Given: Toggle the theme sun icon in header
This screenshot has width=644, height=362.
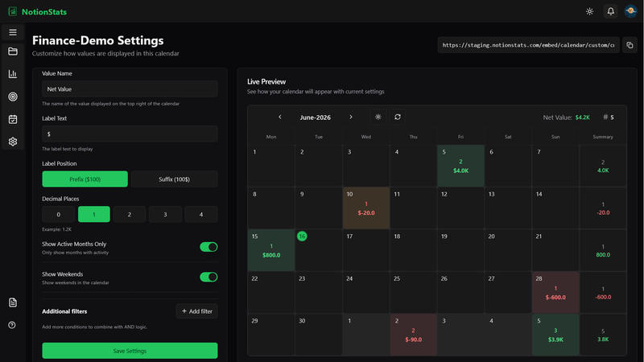Looking at the screenshot, I should pyautogui.click(x=589, y=11).
